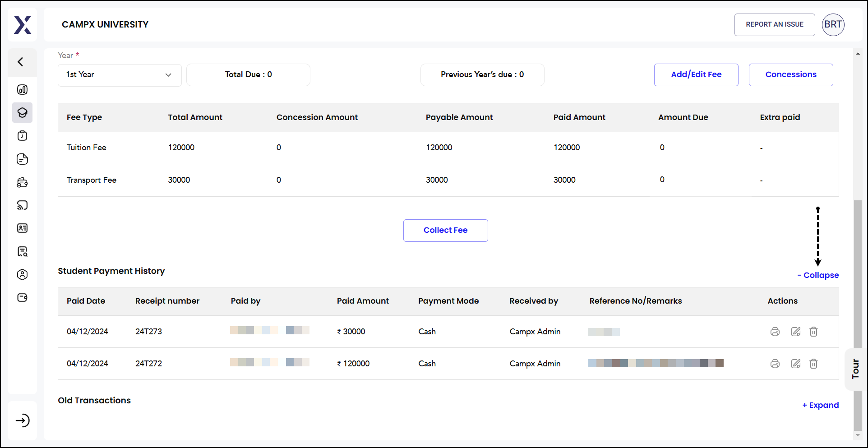Click the logout arrow icon
Screen dimensions: 868x448
[x=23, y=420]
